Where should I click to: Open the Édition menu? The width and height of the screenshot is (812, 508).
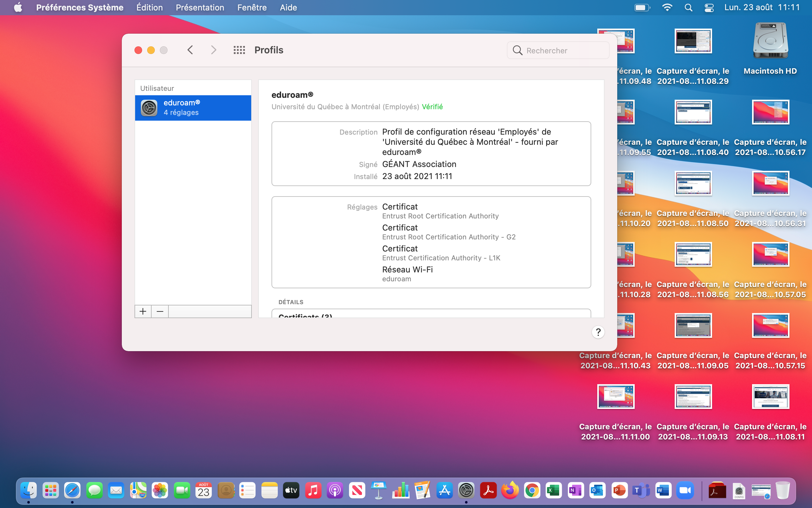click(149, 7)
